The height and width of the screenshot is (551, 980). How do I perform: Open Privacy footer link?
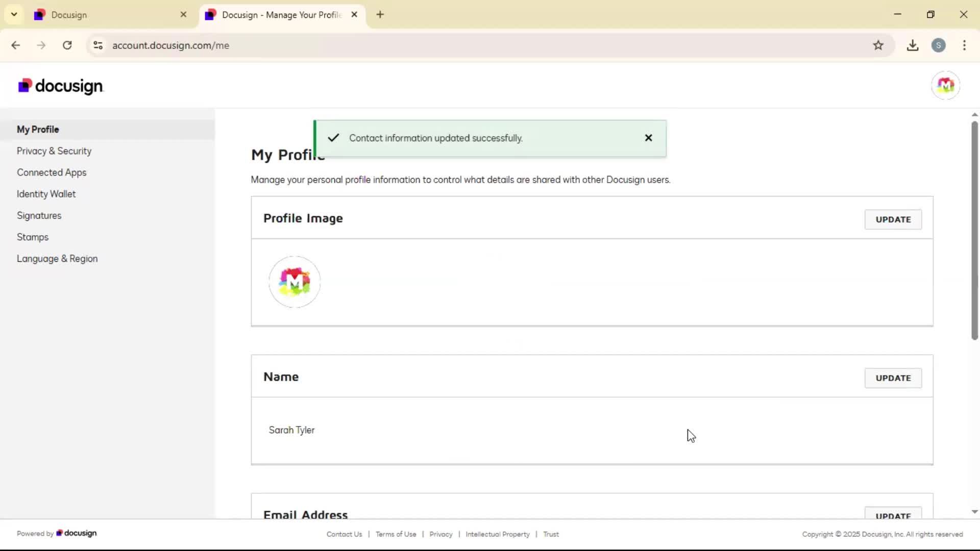(441, 534)
